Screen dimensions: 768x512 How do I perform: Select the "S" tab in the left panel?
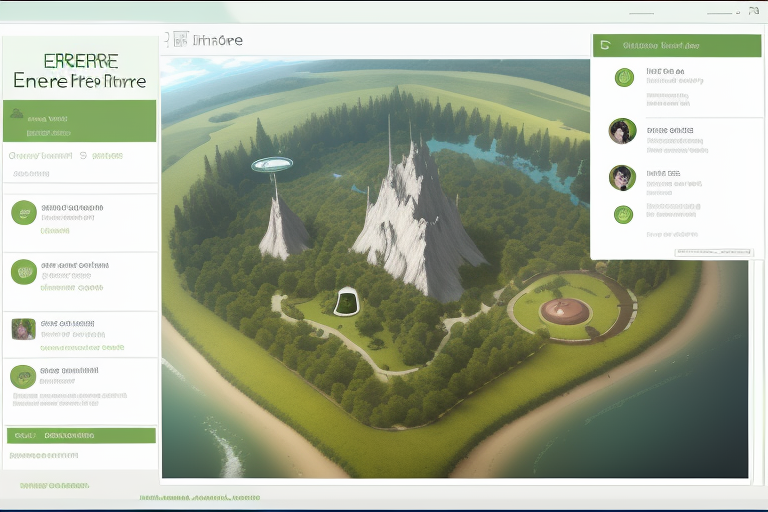[82, 156]
